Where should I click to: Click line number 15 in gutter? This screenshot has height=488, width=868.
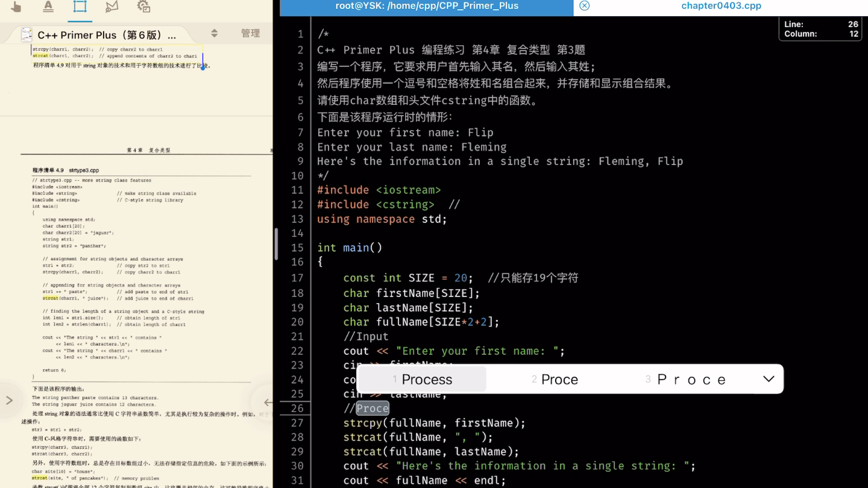pos(297,248)
